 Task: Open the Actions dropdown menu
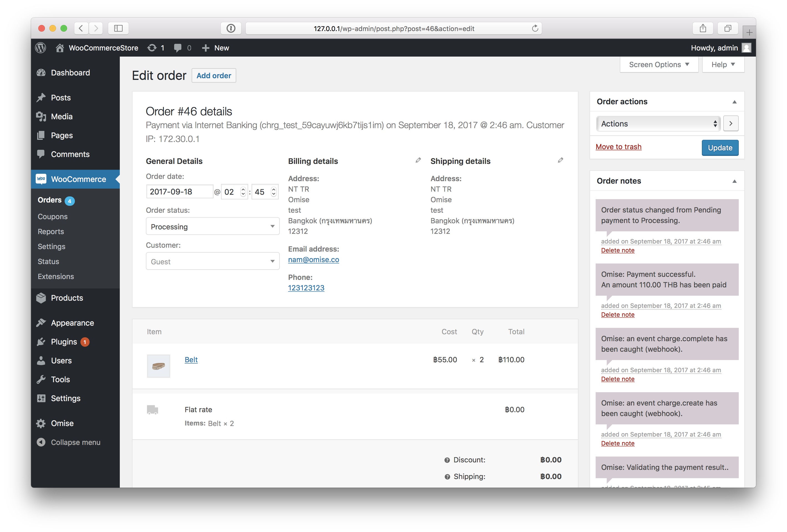click(x=656, y=123)
